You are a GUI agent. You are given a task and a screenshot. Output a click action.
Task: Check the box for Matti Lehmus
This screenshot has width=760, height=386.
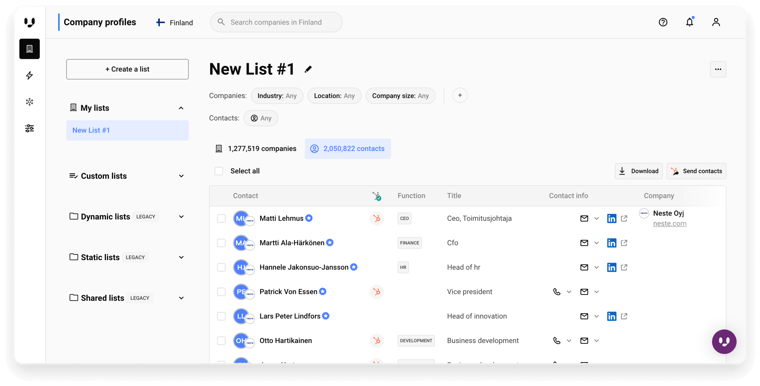tap(222, 219)
